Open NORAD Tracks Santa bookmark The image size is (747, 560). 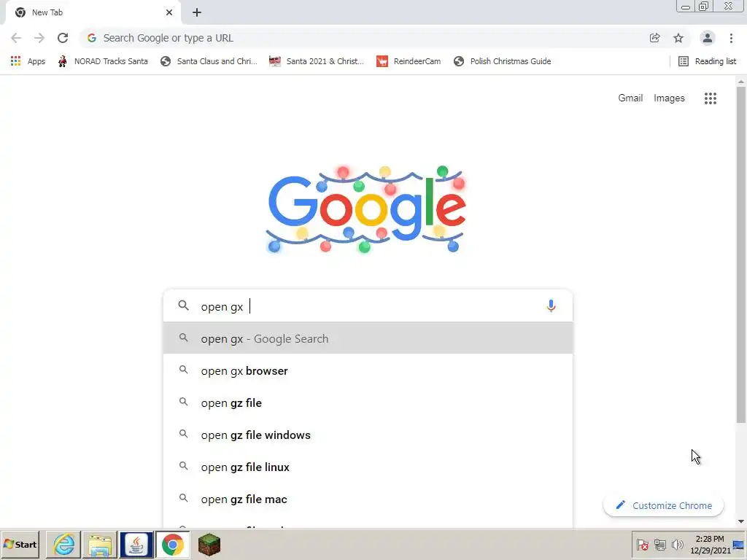pyautogui.click(x=102, y=61)
